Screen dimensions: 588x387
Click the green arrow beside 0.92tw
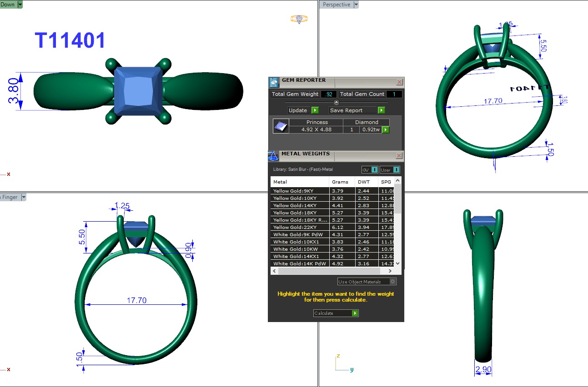pos(386,130)
